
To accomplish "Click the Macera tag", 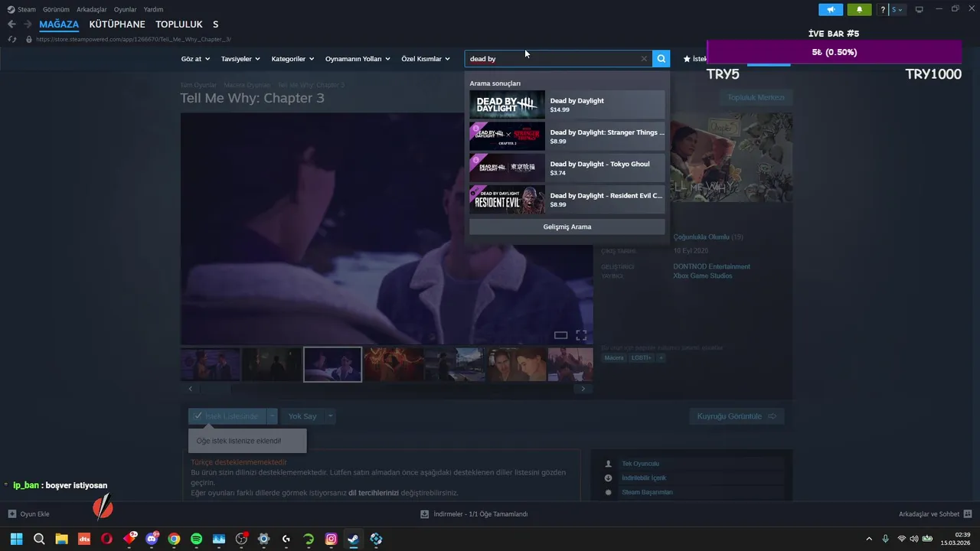I will point(613,357).
